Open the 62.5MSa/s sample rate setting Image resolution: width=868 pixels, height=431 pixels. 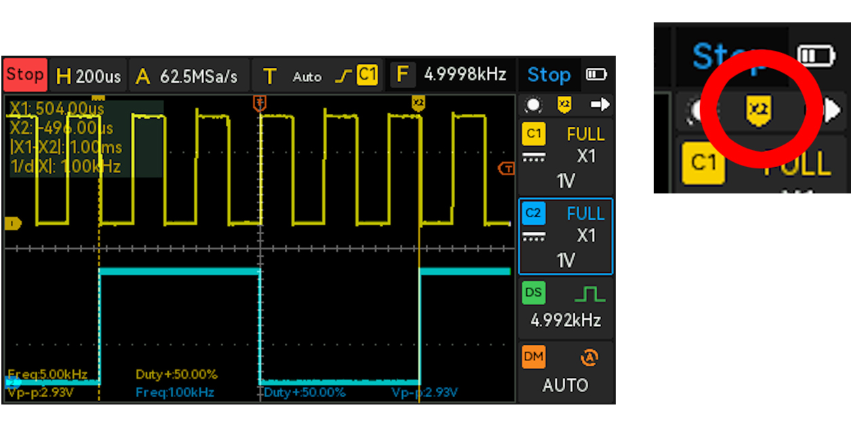(x=199, y=77)
